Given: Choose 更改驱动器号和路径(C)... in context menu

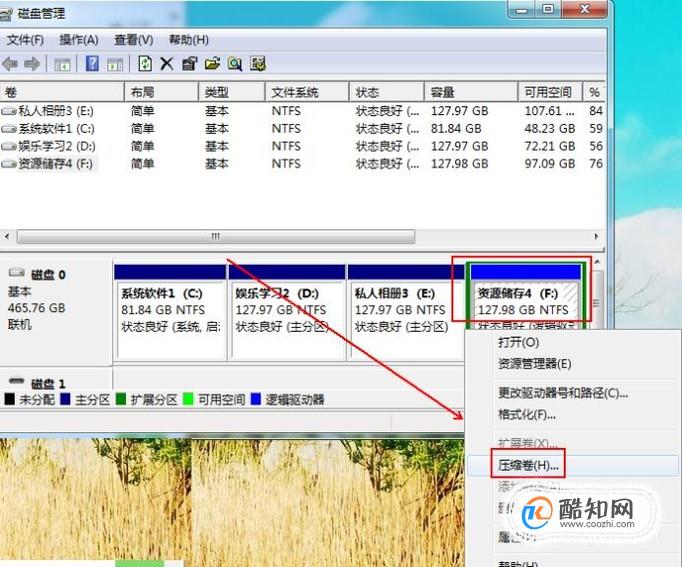Looking at the screenshot, I should click(x=563, y=393).
